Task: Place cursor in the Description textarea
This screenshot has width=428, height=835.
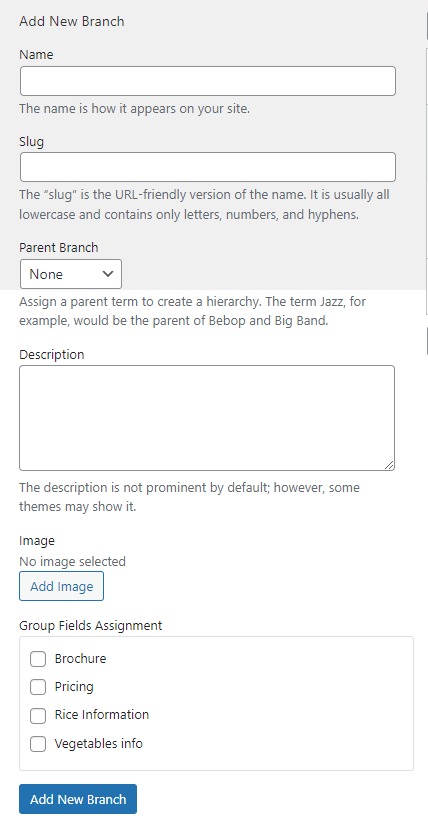Action: click(207, 418)
